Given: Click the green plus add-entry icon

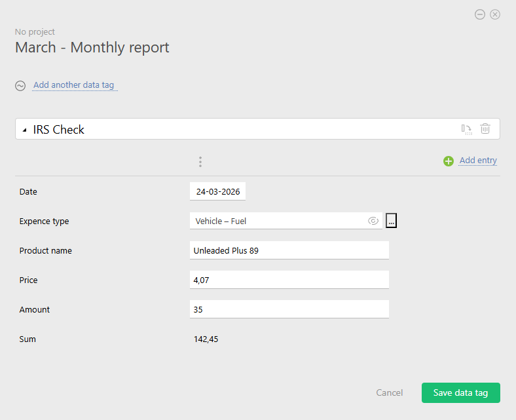Looking at the screenshot, I should (449, 161).
